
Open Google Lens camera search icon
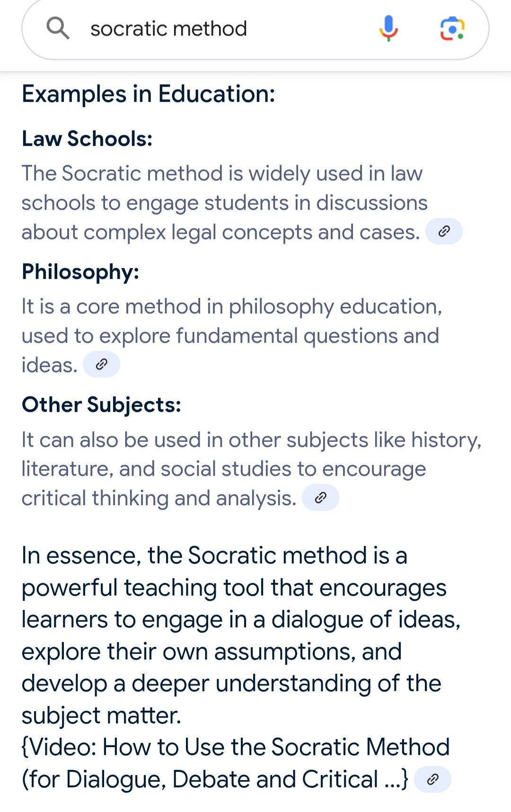(x=452, y=28)
